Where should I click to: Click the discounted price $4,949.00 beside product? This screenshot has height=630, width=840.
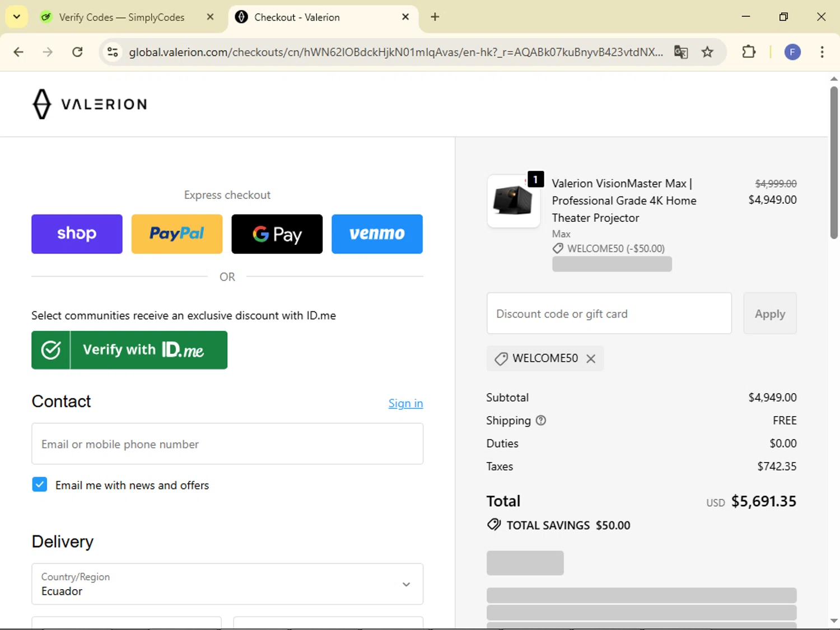pyautogui.click(x=772, y=200)
